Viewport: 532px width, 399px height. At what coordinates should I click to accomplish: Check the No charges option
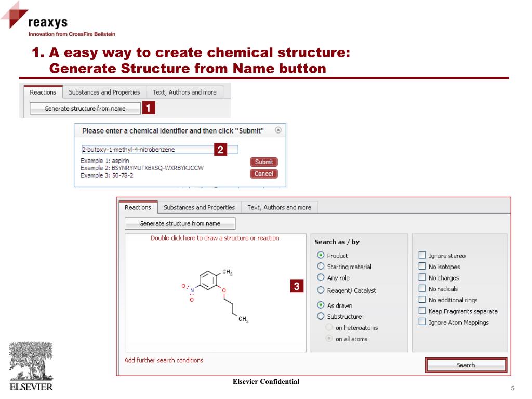pyautogui.click(x=422, y=277)
